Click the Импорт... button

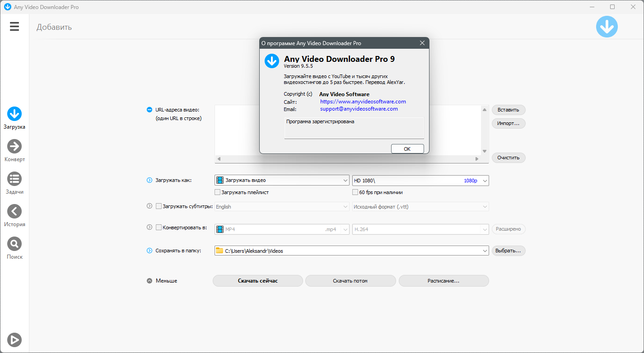coord(509,123)
